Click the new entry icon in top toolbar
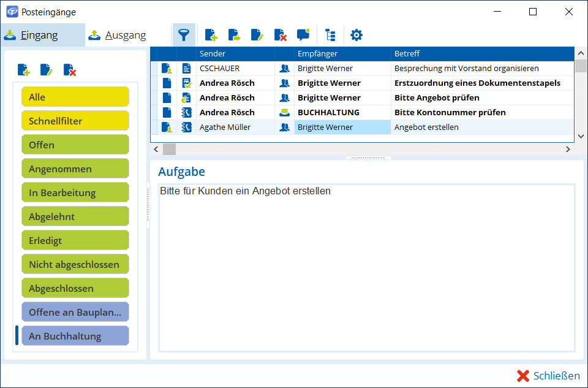The width and height of the screenshot is (588, 388). (211, 35)
